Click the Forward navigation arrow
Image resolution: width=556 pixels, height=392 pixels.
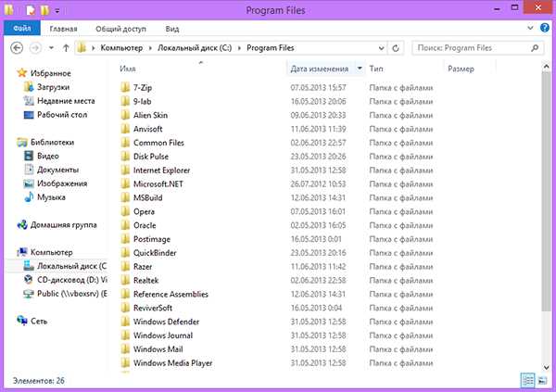35,48
